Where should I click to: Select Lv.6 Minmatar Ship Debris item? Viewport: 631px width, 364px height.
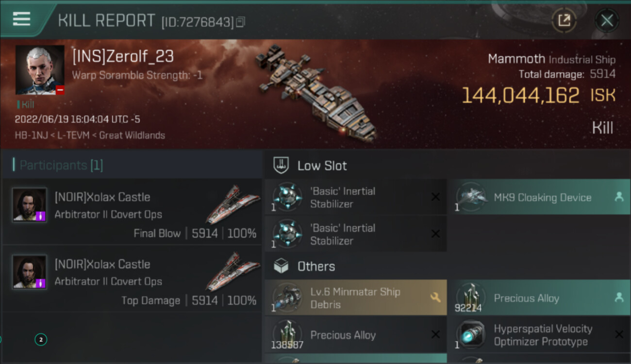(x=355, y=298)
